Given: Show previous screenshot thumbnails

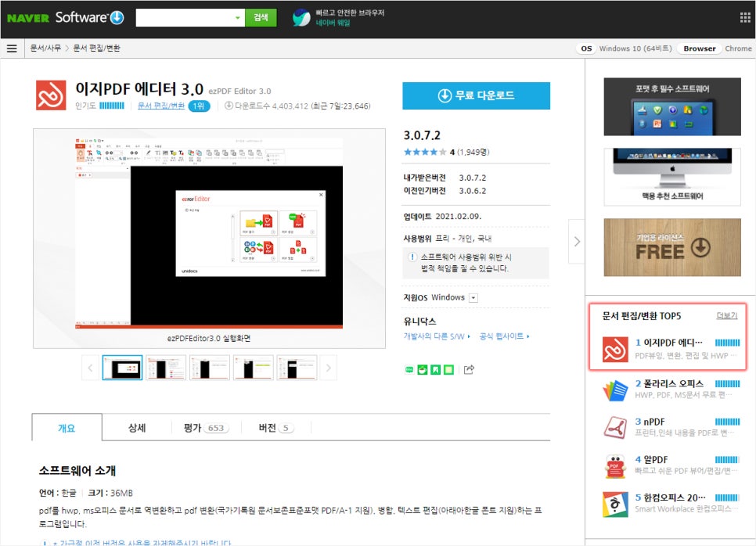Looking at the screenshot, I should coord(90,368).
